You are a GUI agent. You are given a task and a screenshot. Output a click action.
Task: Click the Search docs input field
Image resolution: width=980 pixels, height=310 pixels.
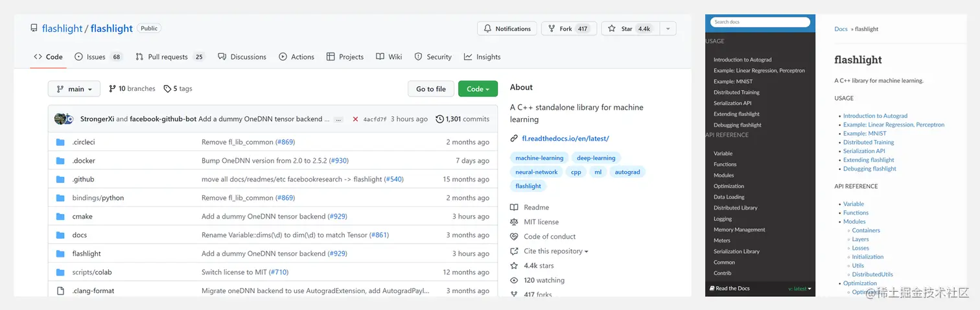pos(761,22)
